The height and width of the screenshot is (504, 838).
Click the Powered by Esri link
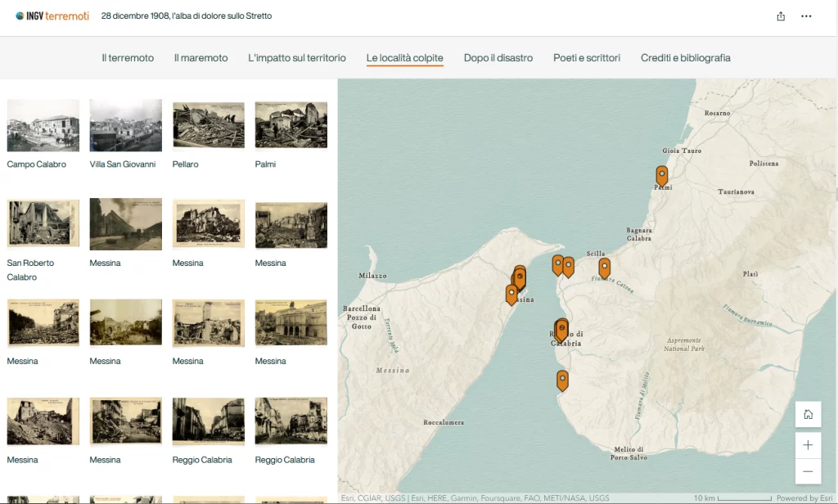coord(804,498)
